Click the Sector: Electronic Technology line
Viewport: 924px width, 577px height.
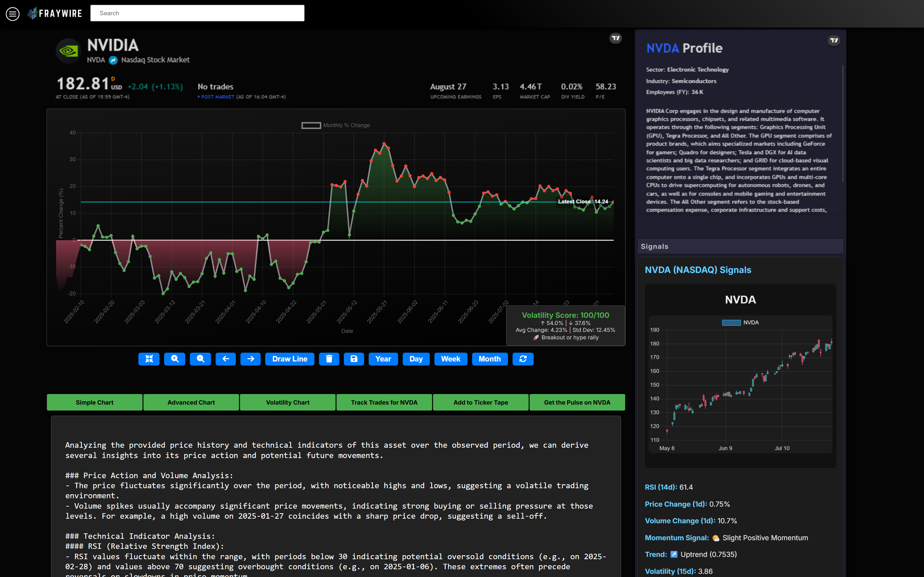coord(687,70)
